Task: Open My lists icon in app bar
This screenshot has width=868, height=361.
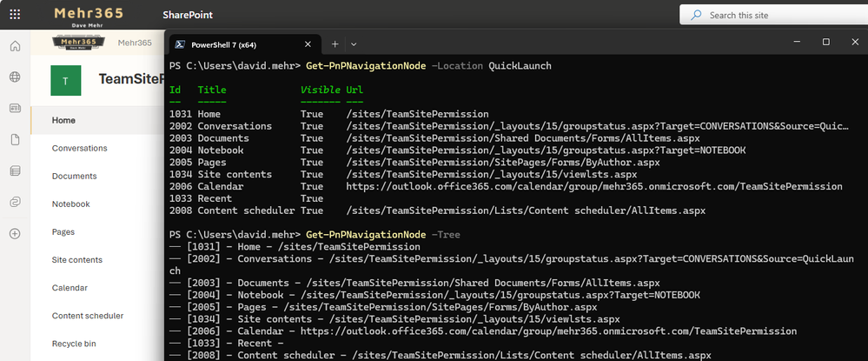Action: point(15,170)
